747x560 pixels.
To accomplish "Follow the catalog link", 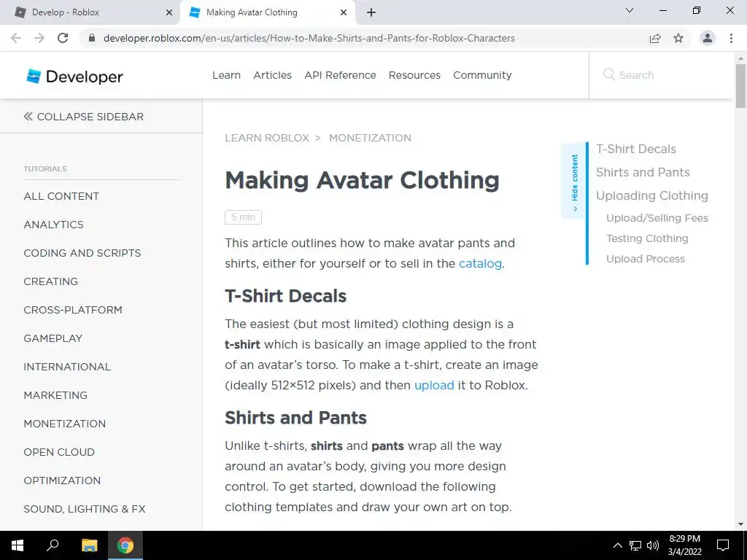I will (480, 263).
